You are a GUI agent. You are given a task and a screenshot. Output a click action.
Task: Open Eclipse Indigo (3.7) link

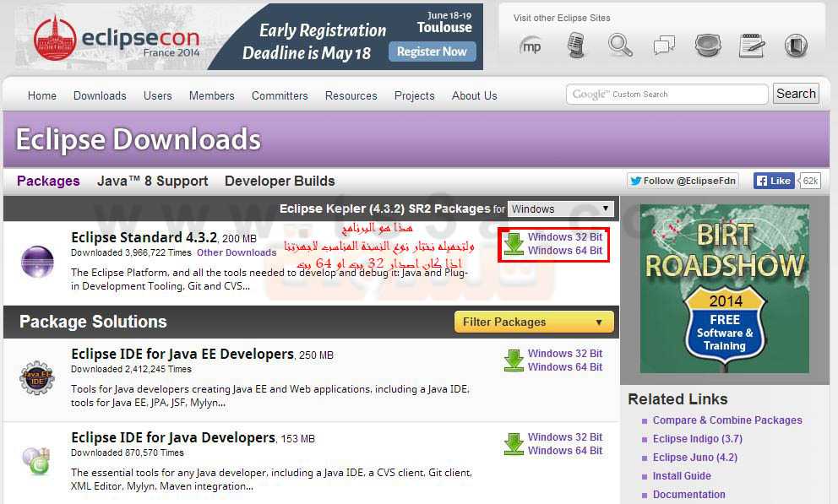(x=698, y=439)
